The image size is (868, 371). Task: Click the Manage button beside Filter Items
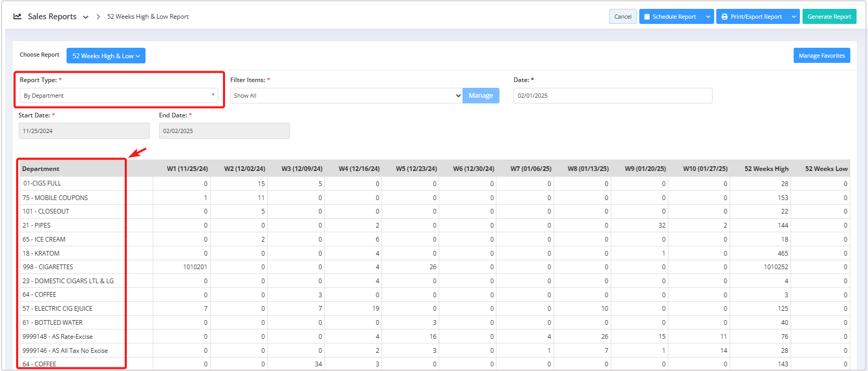pos(481,96)
